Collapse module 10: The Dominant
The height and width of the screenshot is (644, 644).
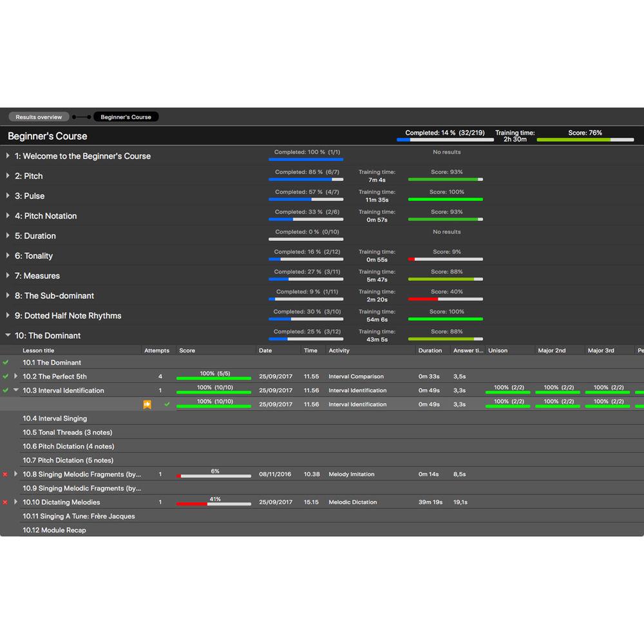click(x=8, y=336)
